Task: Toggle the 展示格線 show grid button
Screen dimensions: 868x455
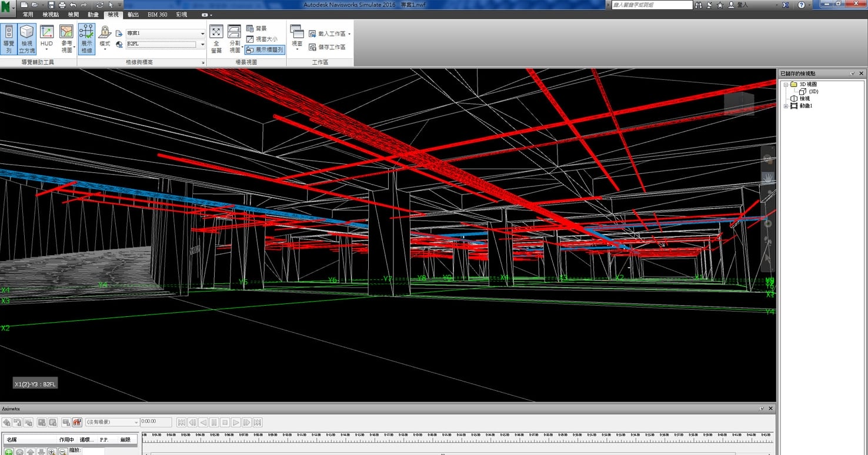Action: point(86,39)
